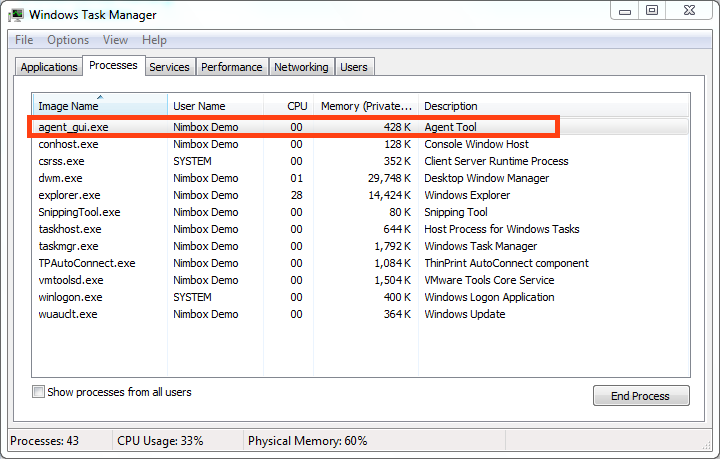Screen dimensions: 720x459
Task: Switch to the Applications tab
Action: click(49, 67)
